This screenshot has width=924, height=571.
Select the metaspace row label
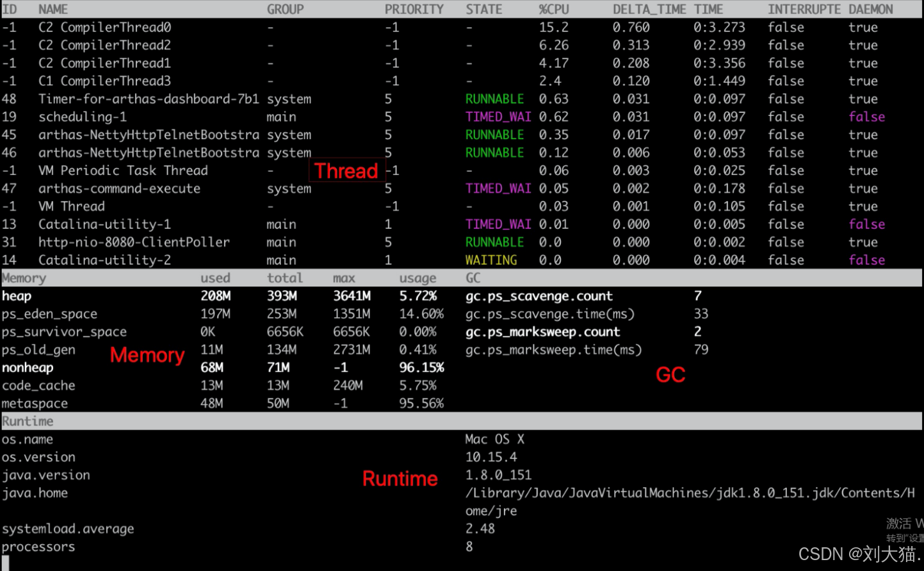pos(35,404)
